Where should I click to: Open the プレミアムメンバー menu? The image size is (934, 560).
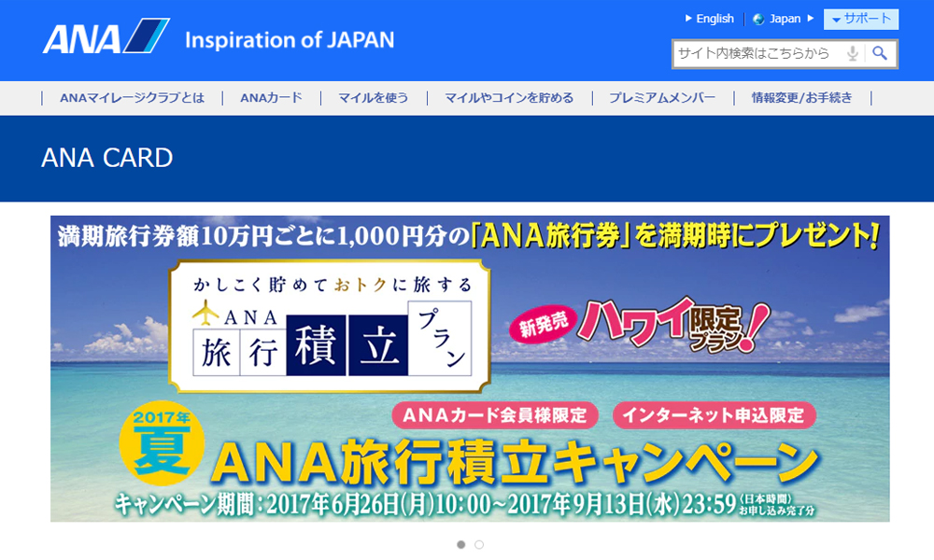click(662, 98)
